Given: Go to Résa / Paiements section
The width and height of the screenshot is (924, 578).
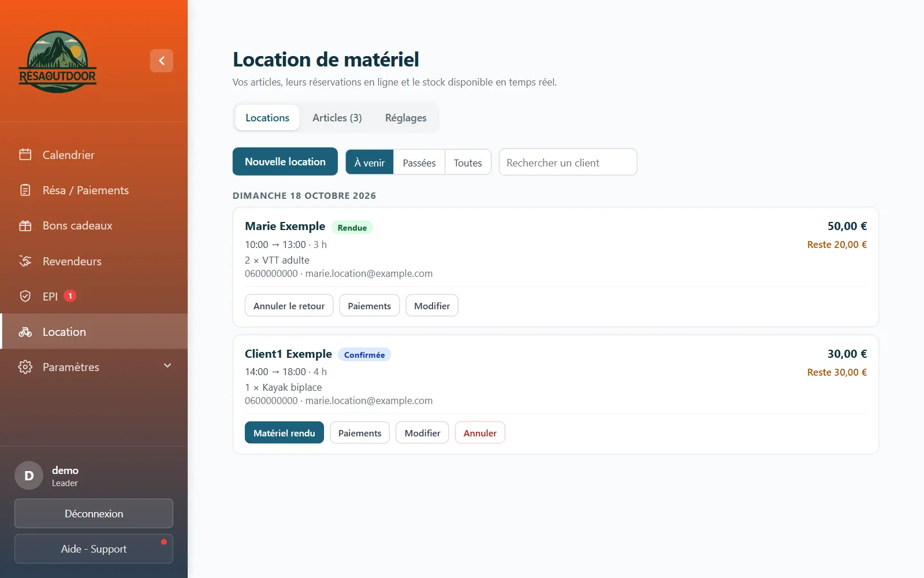Looking at the screenshot, I should pos(94,190).
